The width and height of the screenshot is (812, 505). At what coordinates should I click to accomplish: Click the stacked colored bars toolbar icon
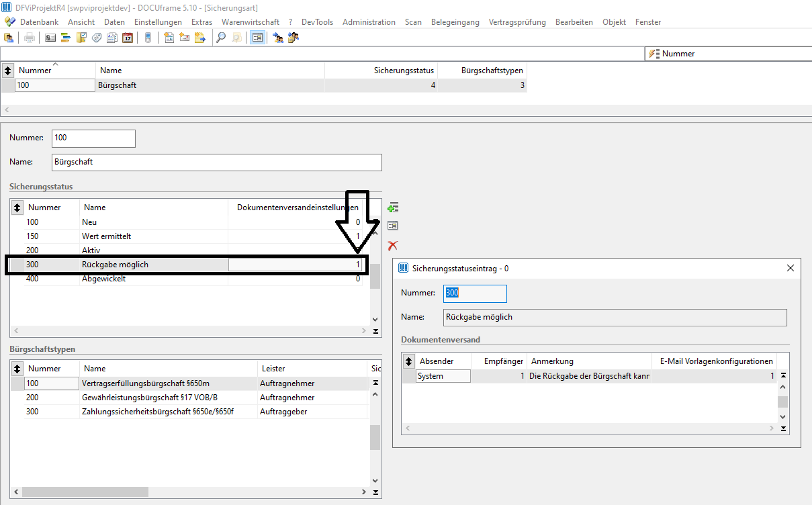(x=66, y=38)
